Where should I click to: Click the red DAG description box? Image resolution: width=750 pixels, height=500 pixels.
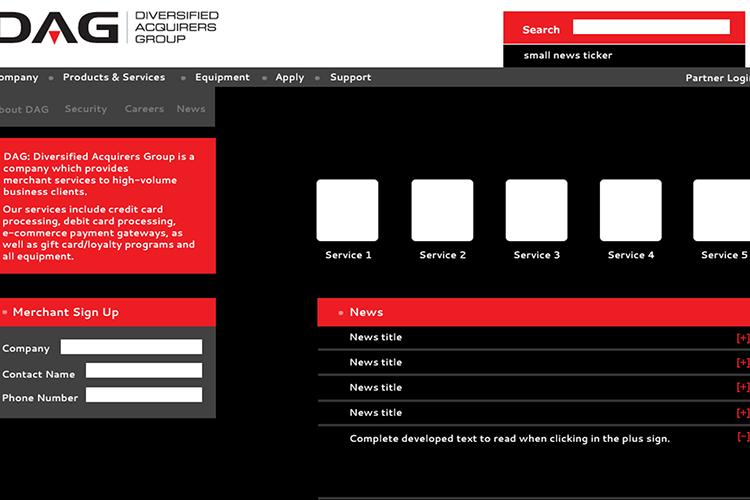(x=108, y=206)
